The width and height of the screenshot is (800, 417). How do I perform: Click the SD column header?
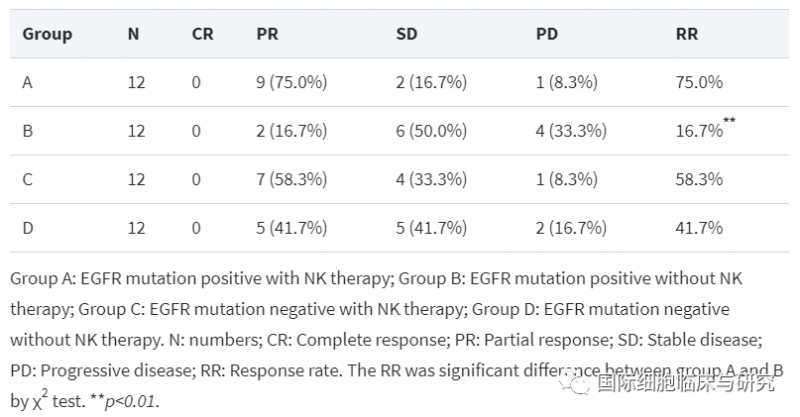(408, 34)
